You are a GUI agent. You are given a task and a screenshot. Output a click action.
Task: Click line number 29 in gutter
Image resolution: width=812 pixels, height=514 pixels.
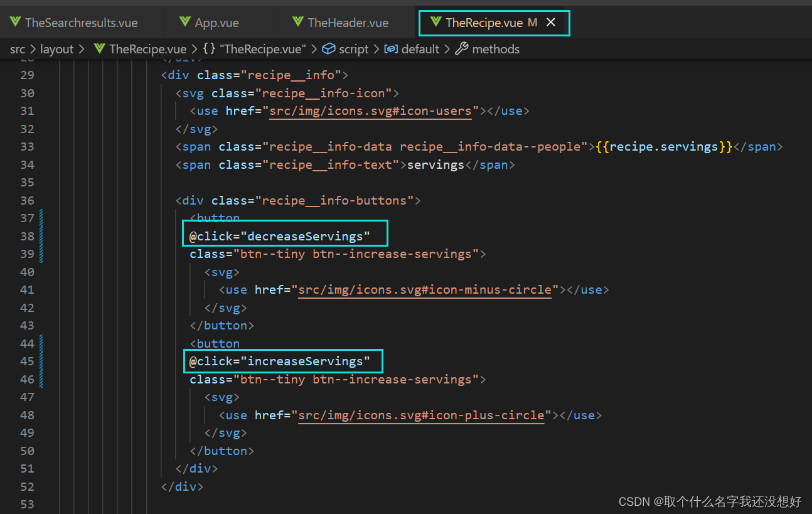click(27, 75)
